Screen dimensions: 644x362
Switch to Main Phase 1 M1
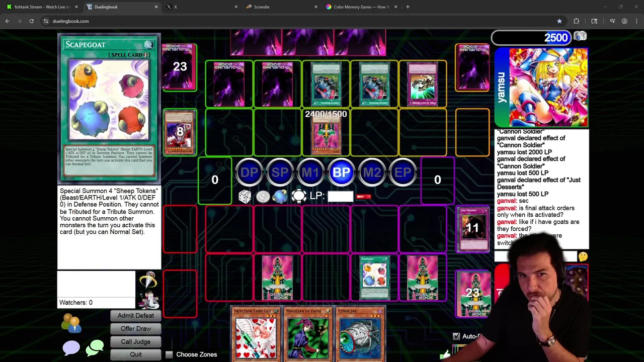click(x=310, y=172)
